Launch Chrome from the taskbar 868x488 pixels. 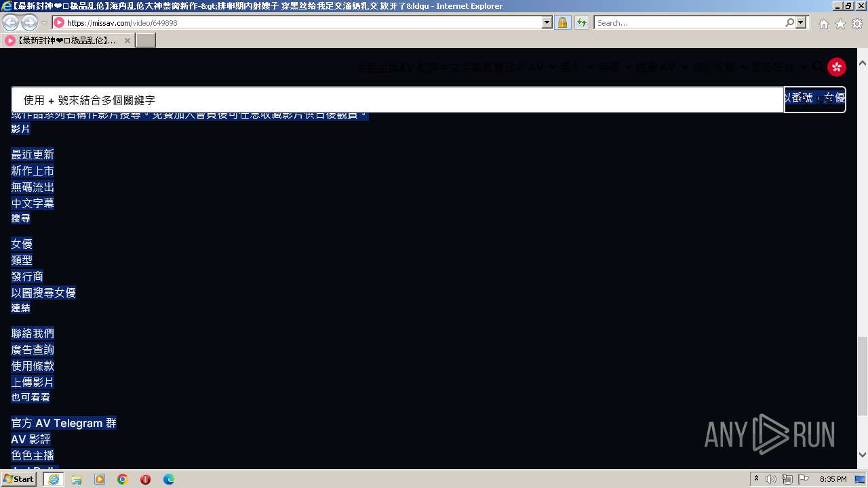click(123, 479)
